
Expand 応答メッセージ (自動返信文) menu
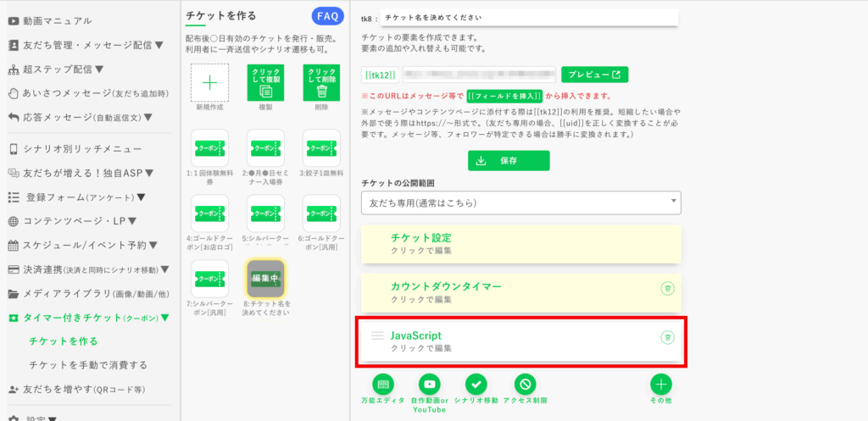tap(81, 117)
